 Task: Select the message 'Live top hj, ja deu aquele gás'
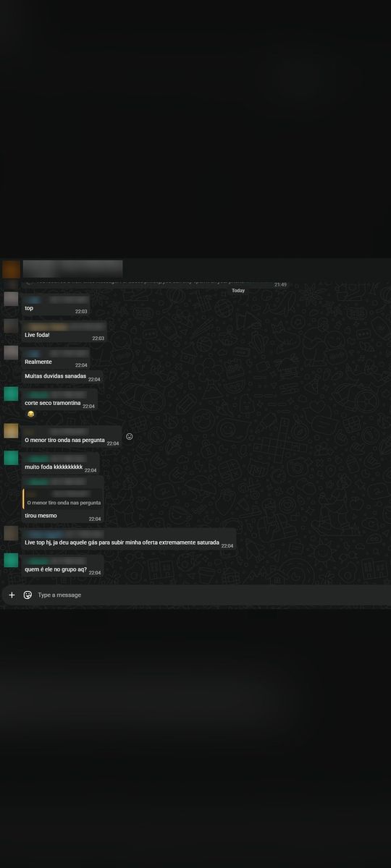pos(122,542)
